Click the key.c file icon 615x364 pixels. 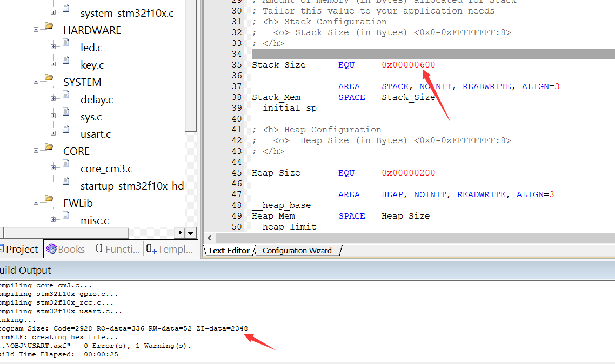point(66,59)
